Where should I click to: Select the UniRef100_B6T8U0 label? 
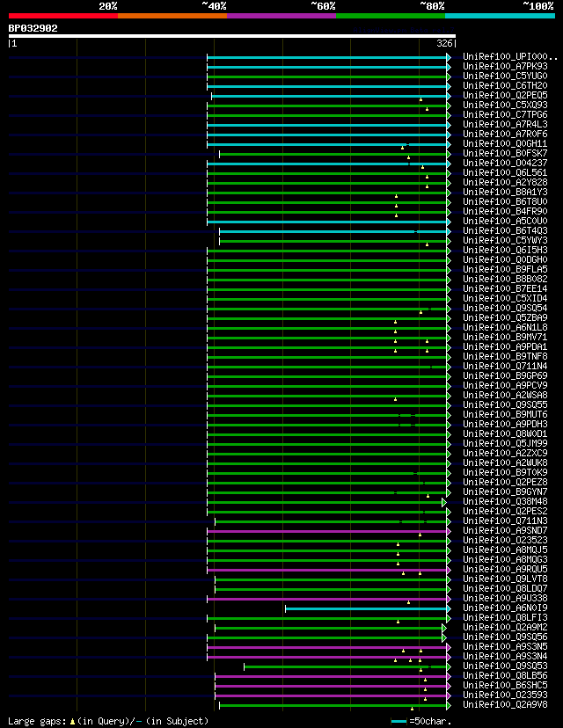coord(506,201)
